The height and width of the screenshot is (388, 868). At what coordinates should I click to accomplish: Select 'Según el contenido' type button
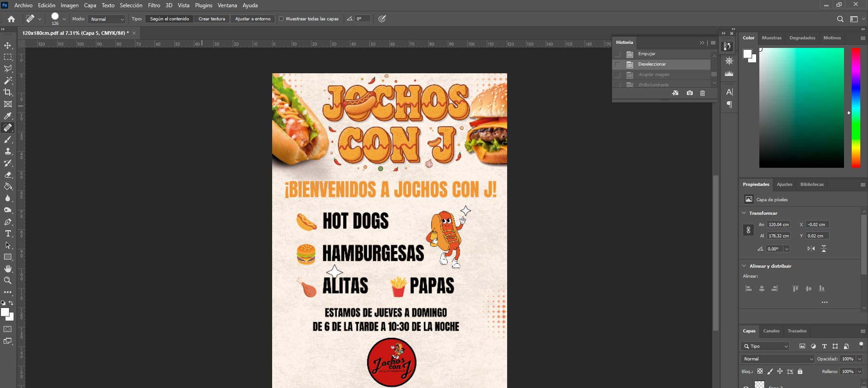169,19
